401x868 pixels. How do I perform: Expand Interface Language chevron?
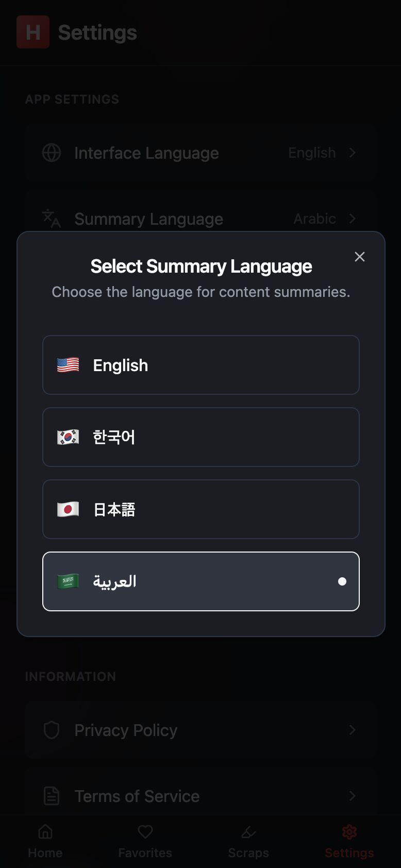point(353,153)
